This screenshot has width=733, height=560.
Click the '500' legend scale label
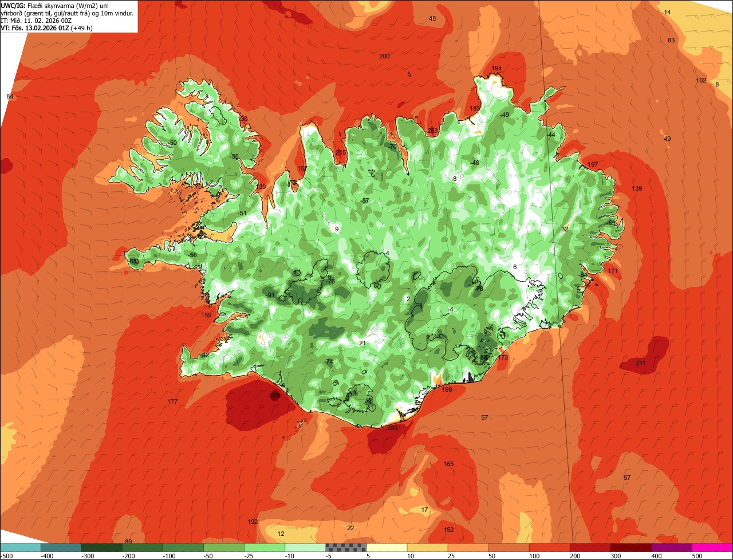[x=697, y=555]
